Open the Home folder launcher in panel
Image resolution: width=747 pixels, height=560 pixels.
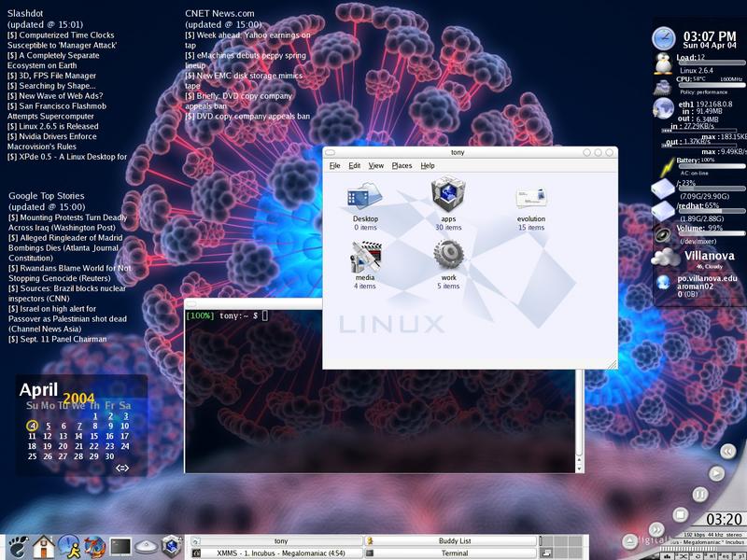[x=43, y=547]
